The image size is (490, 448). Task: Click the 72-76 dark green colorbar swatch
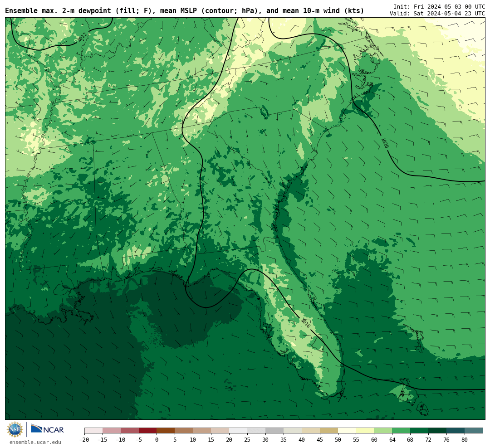437,431
